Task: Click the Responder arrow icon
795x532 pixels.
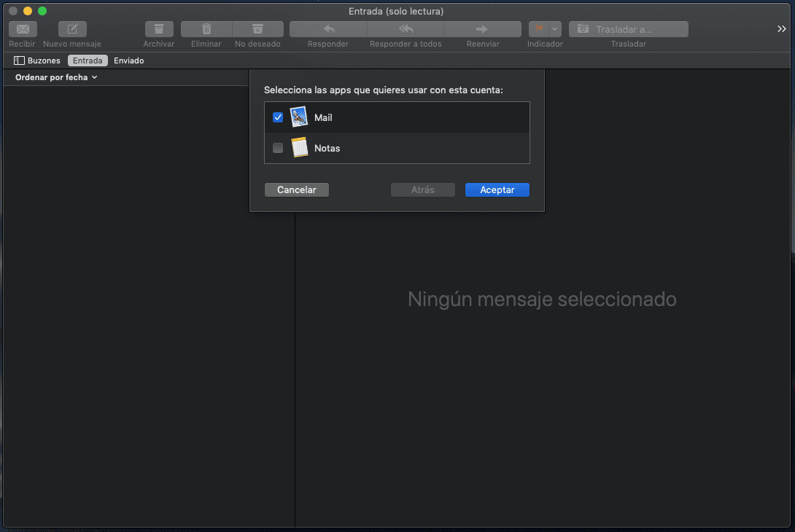Action: click(328, 29)
